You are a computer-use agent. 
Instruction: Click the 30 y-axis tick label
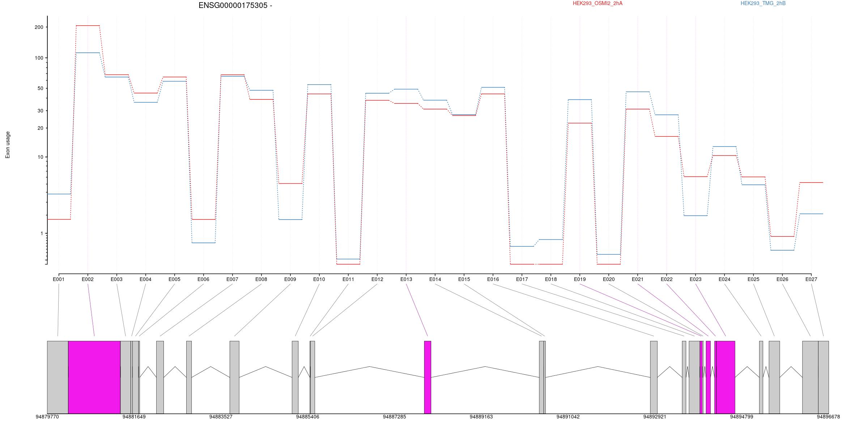tap(40, 111)
